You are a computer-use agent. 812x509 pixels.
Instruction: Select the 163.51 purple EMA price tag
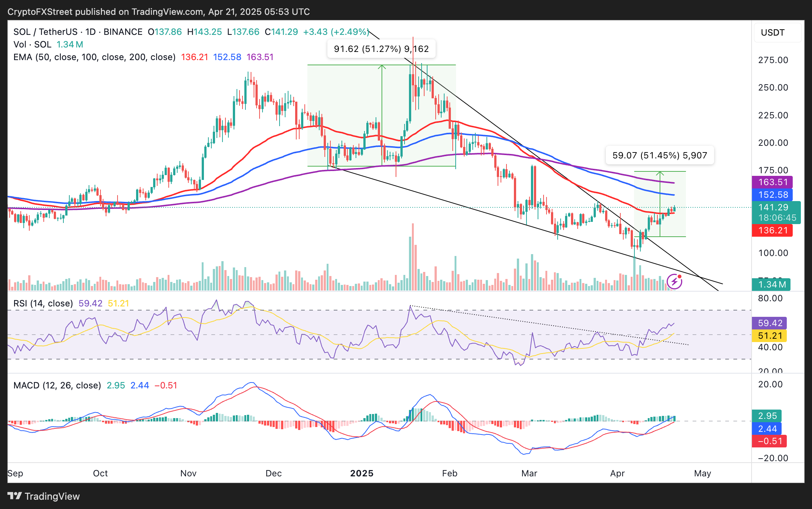coord(772,182)
